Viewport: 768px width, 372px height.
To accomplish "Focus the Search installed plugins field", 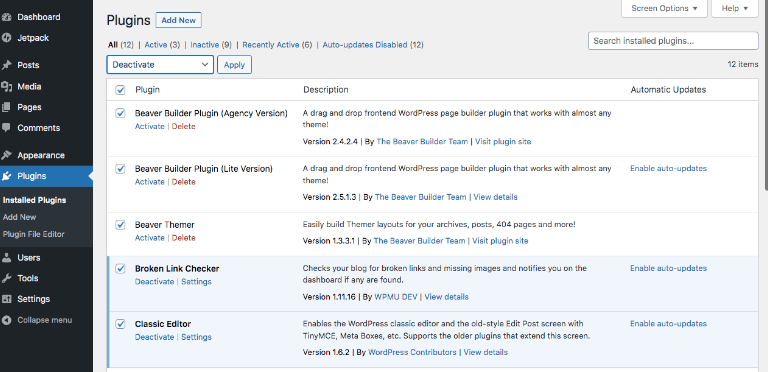I will [673, 41].
